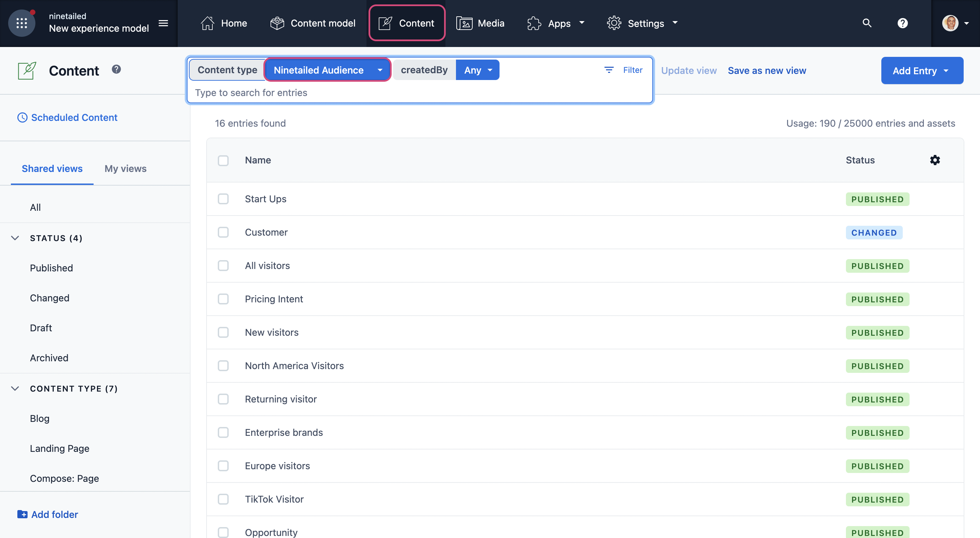The image size is (980, 538).
Task: Check the New visitors entry checkbox
Action: tap(223, 332)
